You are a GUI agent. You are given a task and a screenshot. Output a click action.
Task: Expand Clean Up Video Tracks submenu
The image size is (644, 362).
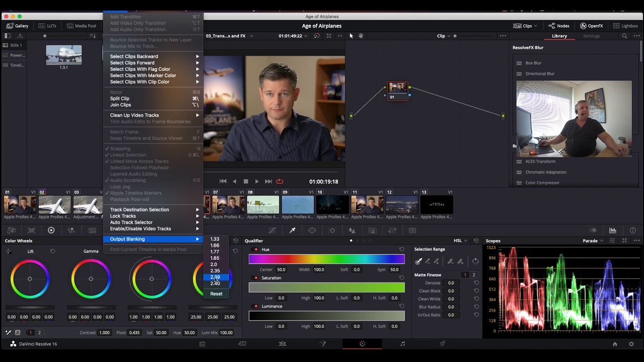coord(154,115)
